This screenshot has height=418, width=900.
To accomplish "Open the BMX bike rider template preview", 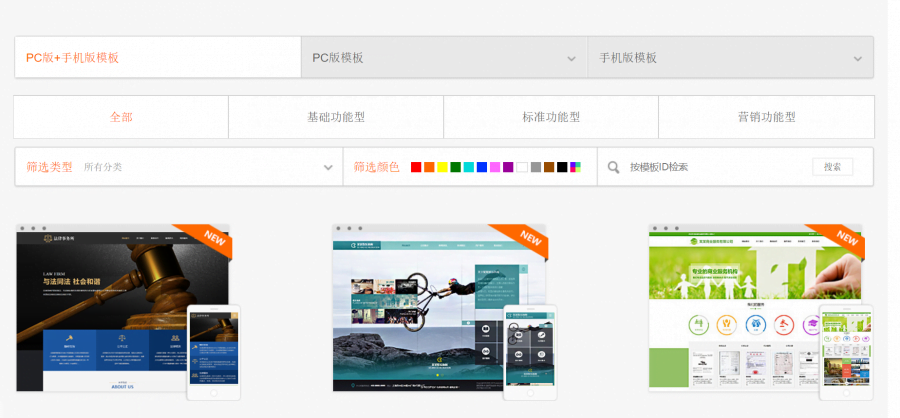I will [x=439, y=308].
